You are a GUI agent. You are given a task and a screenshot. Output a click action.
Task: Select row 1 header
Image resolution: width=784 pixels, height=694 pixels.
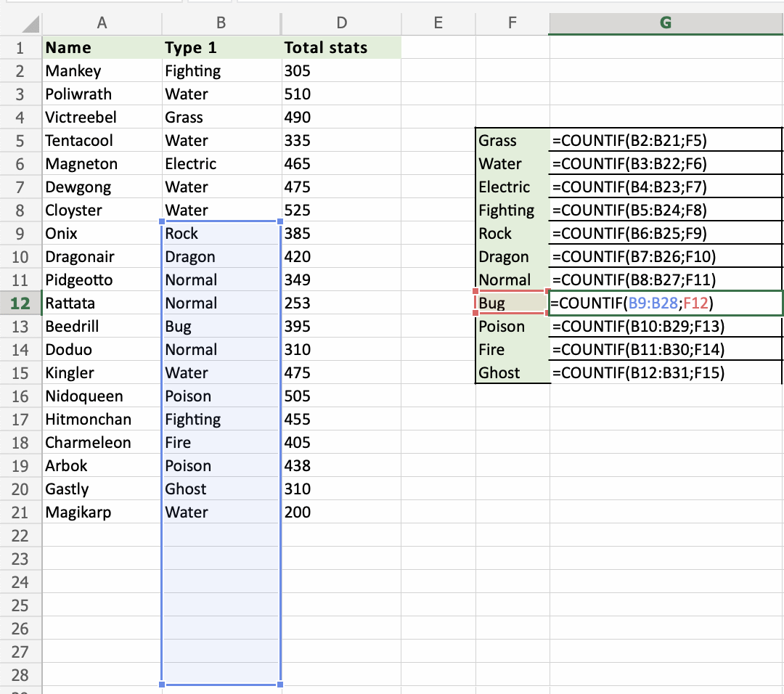(x=20, y=48)
